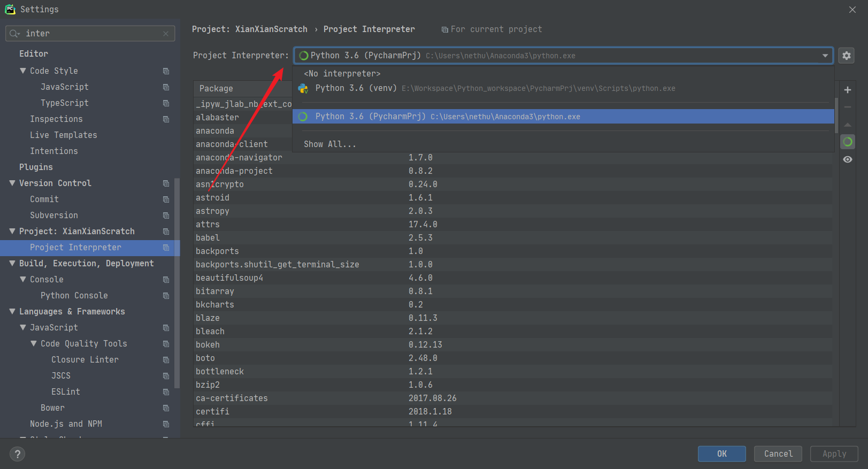This screenshot has width=868, height=469.
Task: Select the certifi package row
Action: 512,412
